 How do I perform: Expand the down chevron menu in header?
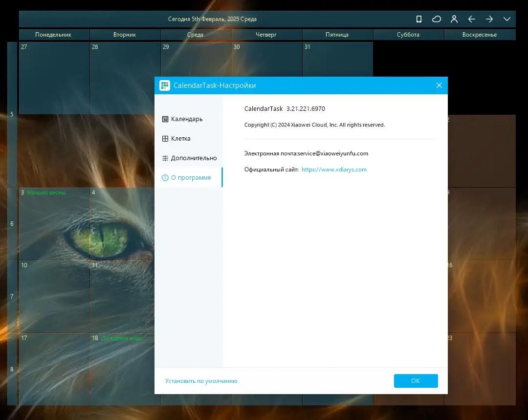(x=507, y=19)
